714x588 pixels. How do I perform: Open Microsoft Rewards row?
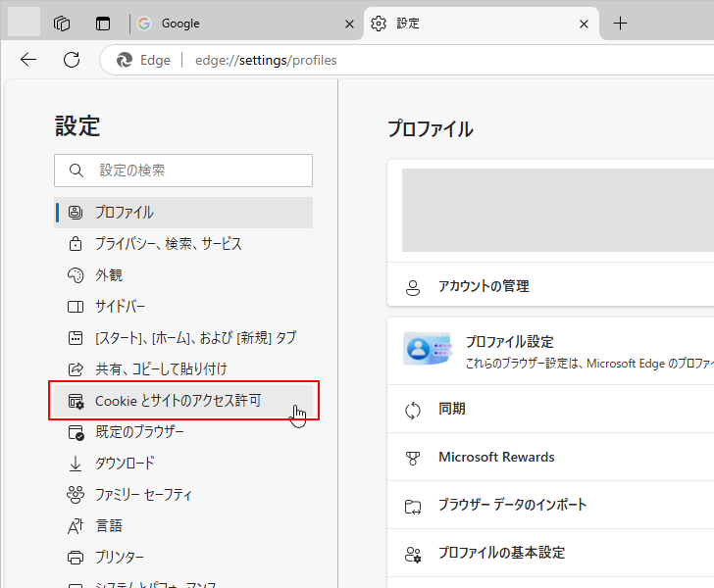(x=550, y=457)
